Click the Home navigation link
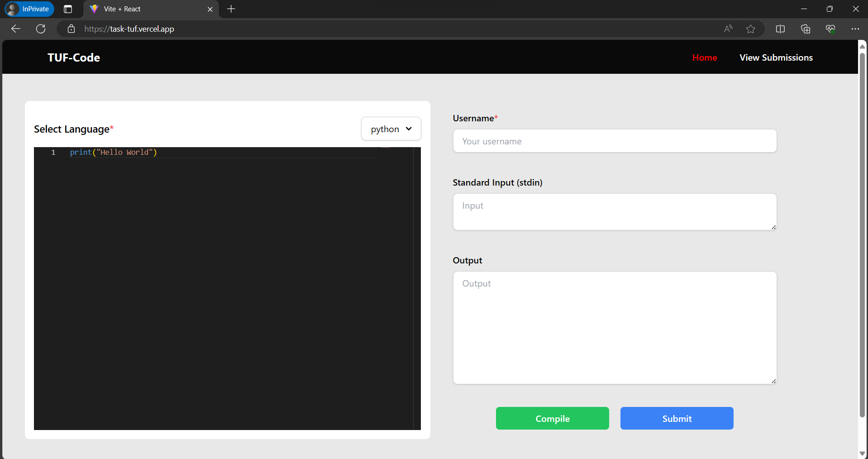The image size is (868, 459). tap(704, 57)
